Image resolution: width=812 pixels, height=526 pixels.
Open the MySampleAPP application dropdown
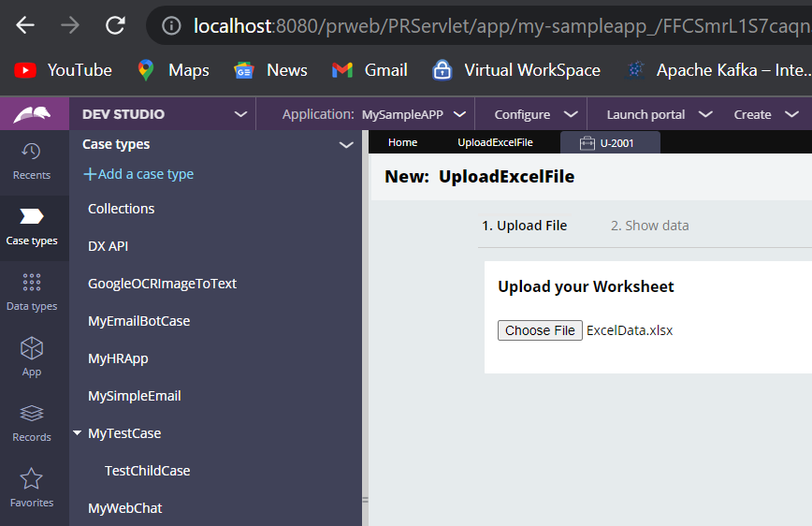pos(413,114)
